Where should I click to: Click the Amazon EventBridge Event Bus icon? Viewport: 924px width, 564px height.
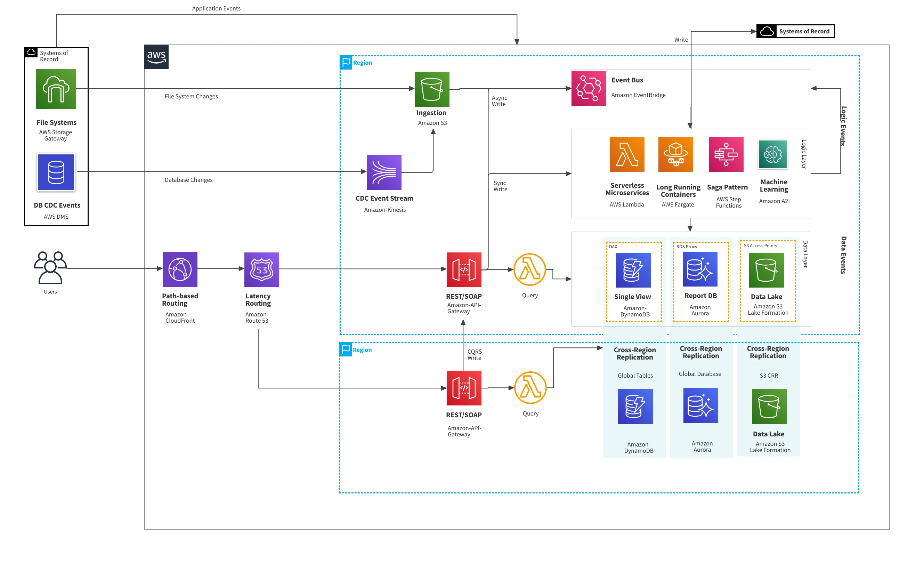point(589,88)
